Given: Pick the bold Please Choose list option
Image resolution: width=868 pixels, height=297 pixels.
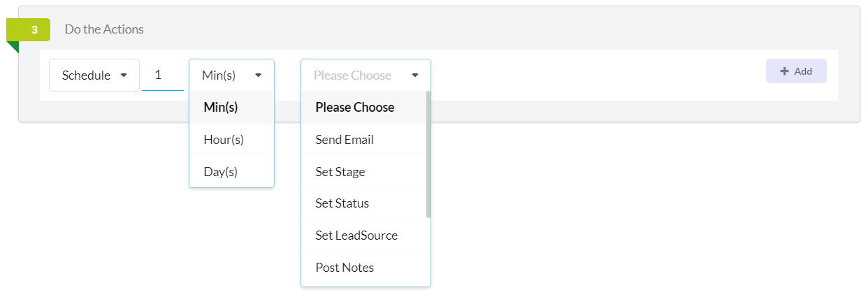Looking at the screenshot, I should click(363, 108).
